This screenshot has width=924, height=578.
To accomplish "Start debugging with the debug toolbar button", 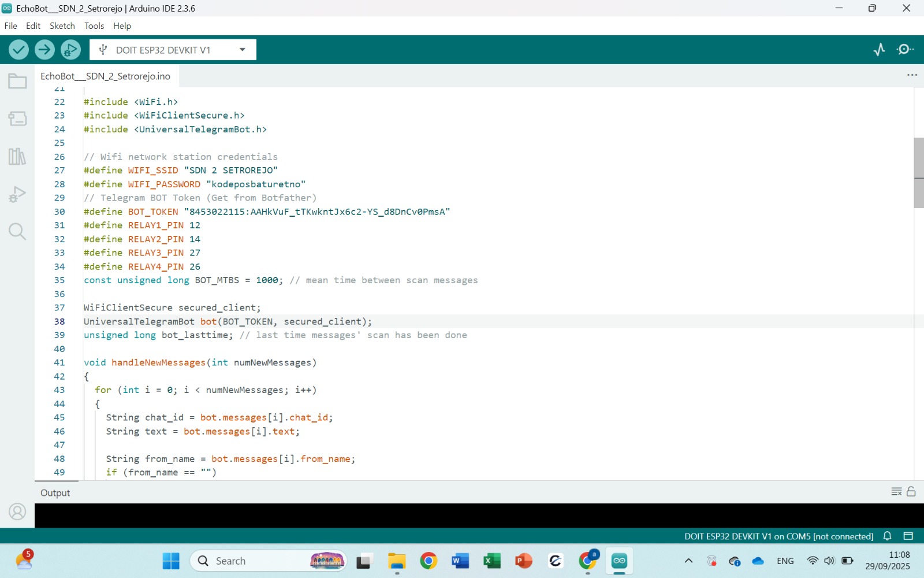I will click(x=70, y=50).
